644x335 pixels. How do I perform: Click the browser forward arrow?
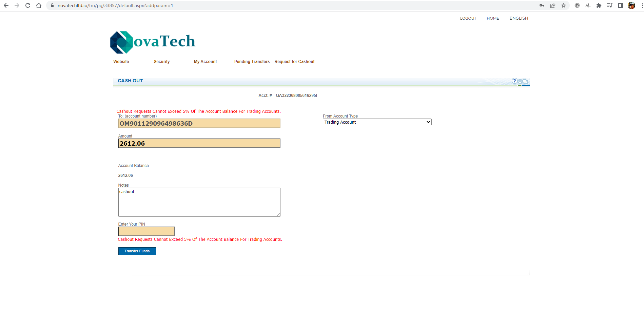coord(17,5)
